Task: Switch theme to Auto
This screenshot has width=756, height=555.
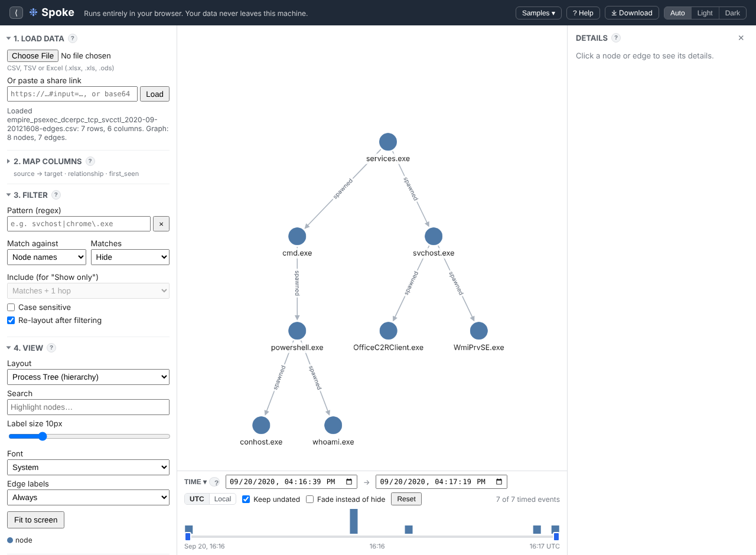Action: [x=677, y=13]
